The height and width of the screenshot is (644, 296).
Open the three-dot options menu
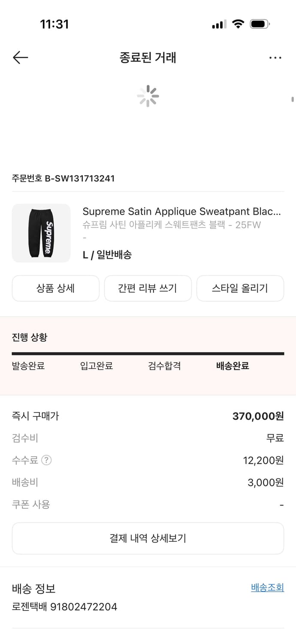pyautogui.click(x=275, y=57)
